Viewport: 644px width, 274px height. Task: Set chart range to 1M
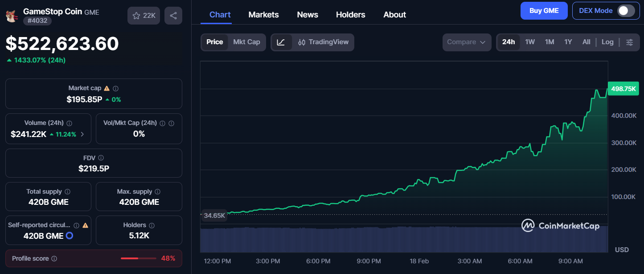point(550,42)
